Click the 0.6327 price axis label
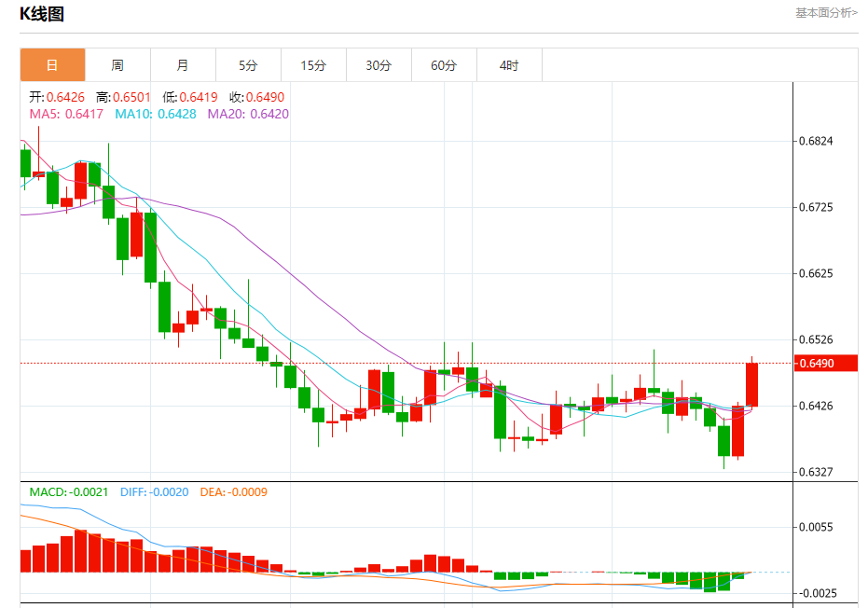Screen dimensions: 868x608 pos(816,473)
